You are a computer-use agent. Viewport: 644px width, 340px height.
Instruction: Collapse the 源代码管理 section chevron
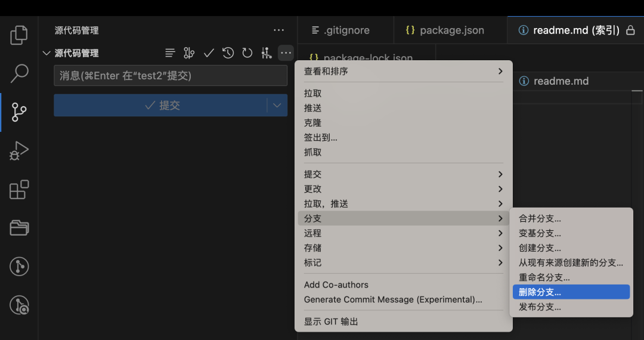click(x=47, y=53)
